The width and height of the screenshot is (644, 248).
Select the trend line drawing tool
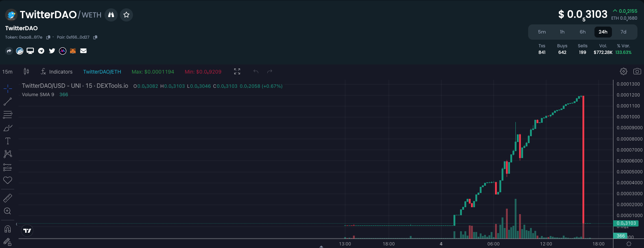[8, 102]
